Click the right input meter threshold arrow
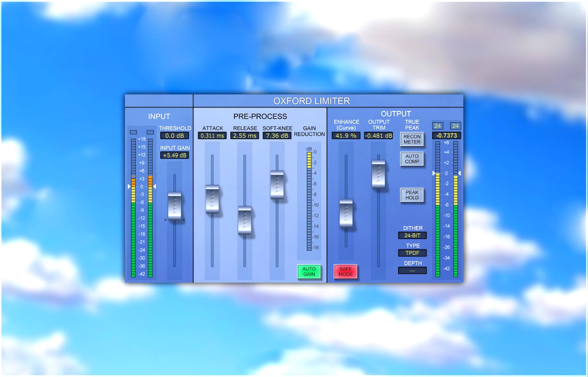 [155, 186]
